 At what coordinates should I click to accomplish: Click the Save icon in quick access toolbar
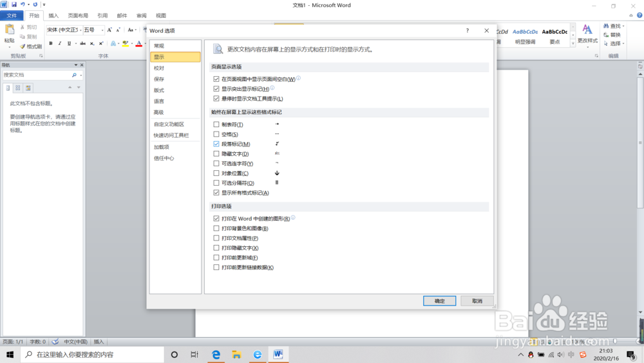pos(14,5)
